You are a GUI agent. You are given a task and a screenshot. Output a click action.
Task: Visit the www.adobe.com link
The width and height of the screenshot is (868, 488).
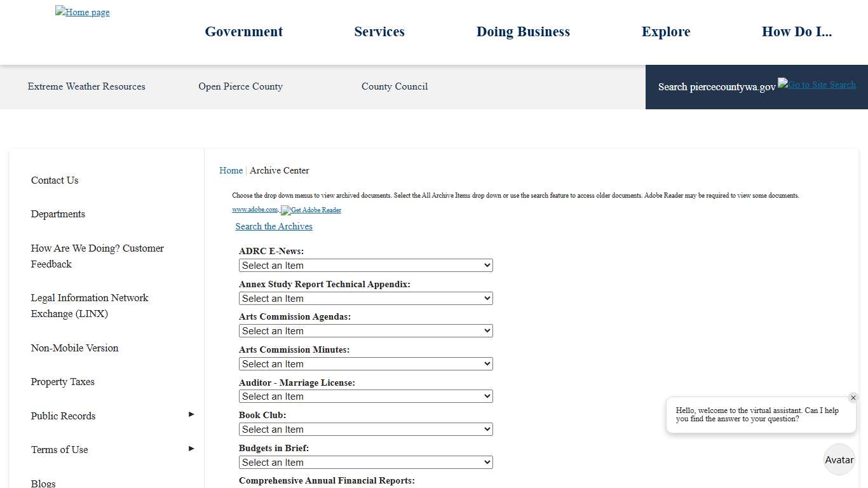tap(255, 209)
